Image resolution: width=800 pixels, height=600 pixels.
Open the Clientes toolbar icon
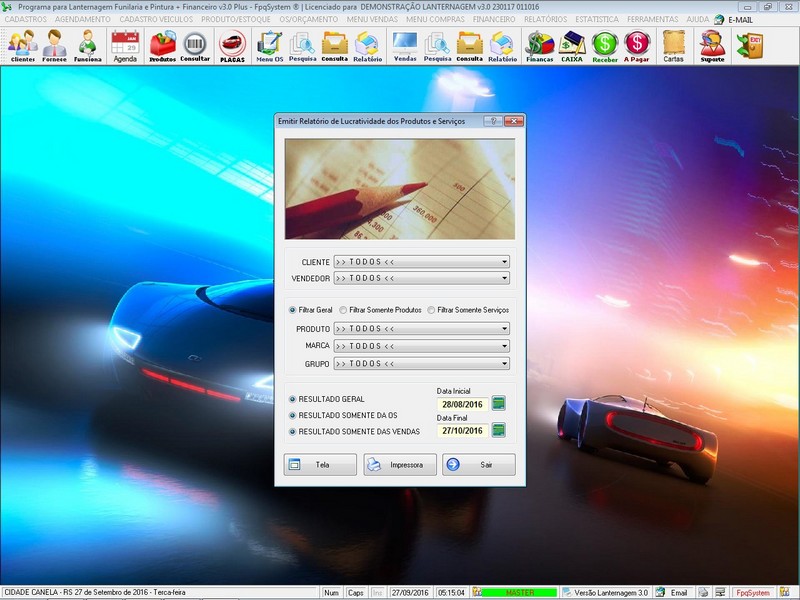coord(22,45)
